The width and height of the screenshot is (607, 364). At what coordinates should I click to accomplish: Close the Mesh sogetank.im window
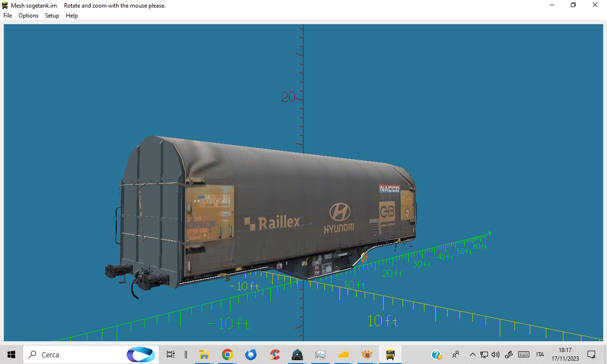(595, 5)
